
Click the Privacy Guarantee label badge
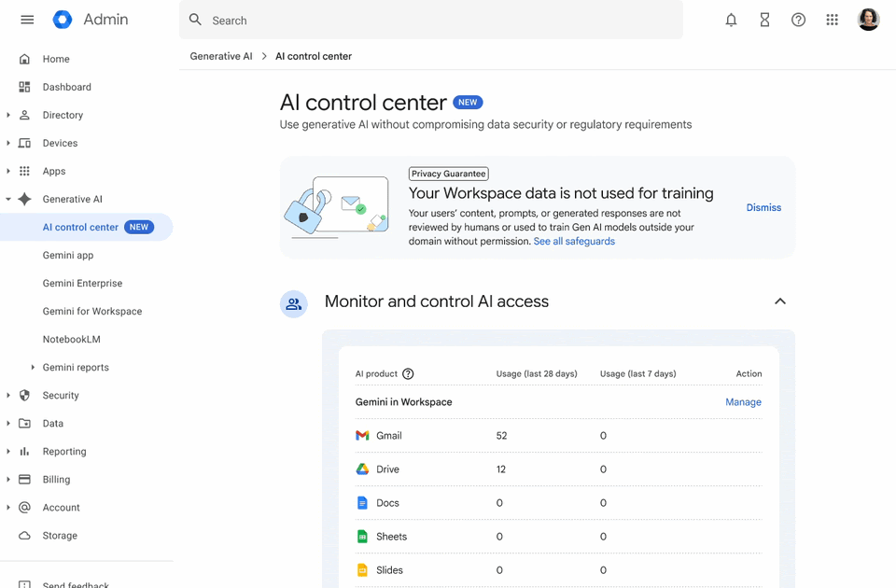tap(449, 174)
